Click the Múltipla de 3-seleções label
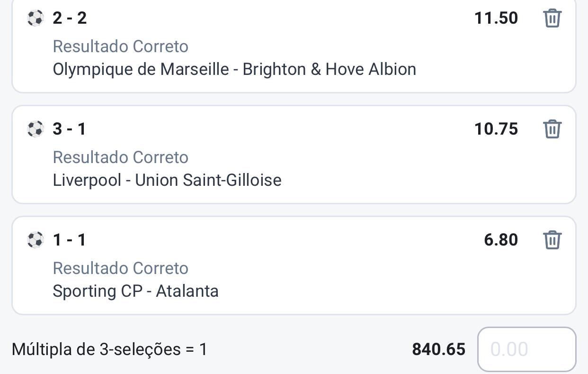Viewport: 588px width, 374px height. (x=109, y=349)
